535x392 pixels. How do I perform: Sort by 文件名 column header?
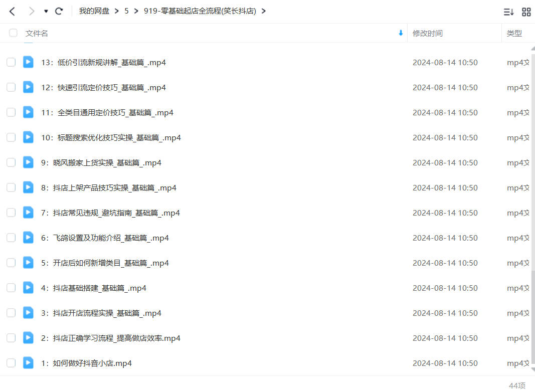(37, 33)
